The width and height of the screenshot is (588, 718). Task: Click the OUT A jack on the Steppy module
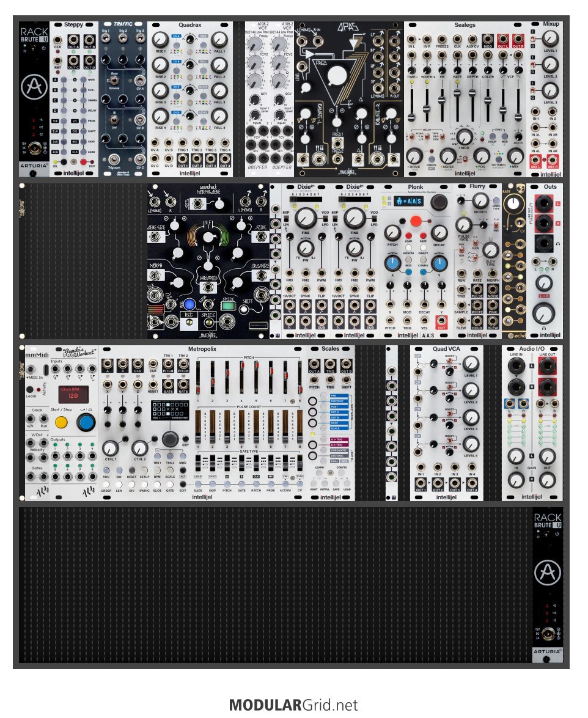(74, 41)
